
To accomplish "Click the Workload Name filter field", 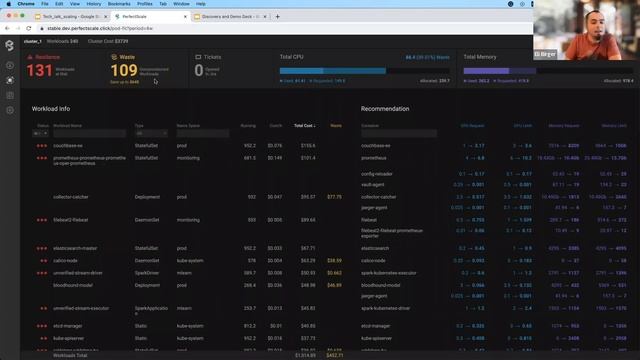I will point(89,133).
